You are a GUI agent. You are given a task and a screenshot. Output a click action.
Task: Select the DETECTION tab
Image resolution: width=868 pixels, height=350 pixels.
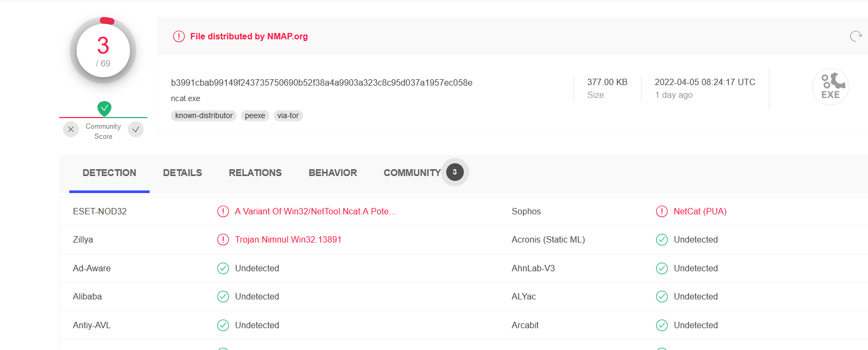(x=109, y=173)
